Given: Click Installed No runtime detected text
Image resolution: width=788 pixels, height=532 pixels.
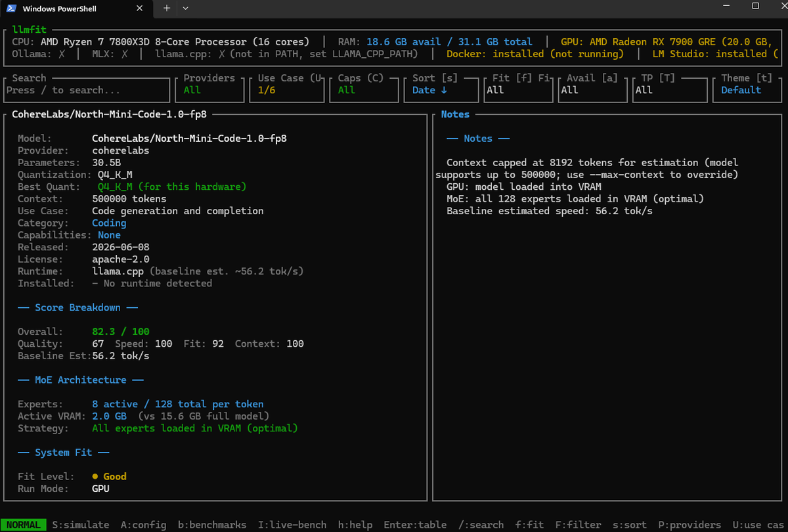Looking at the screenshot, I should 152,283.
